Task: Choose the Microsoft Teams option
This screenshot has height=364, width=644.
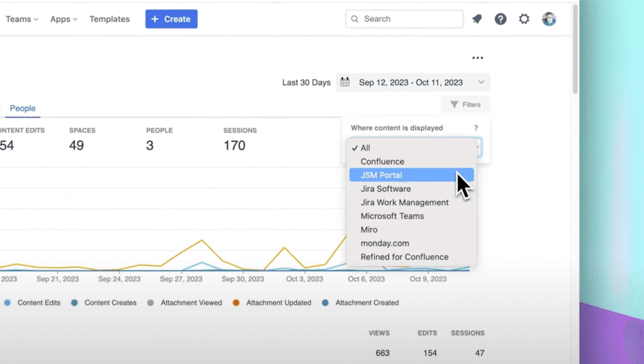Action: 412,216
